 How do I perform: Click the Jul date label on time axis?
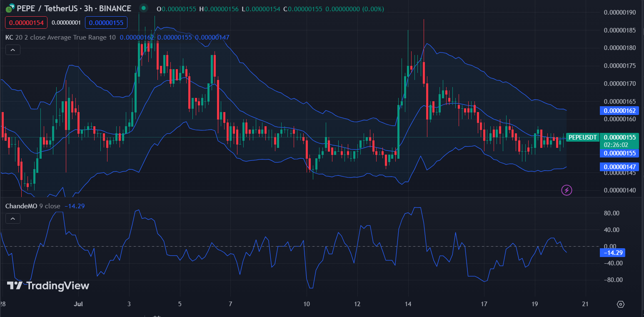click(79, 304)
